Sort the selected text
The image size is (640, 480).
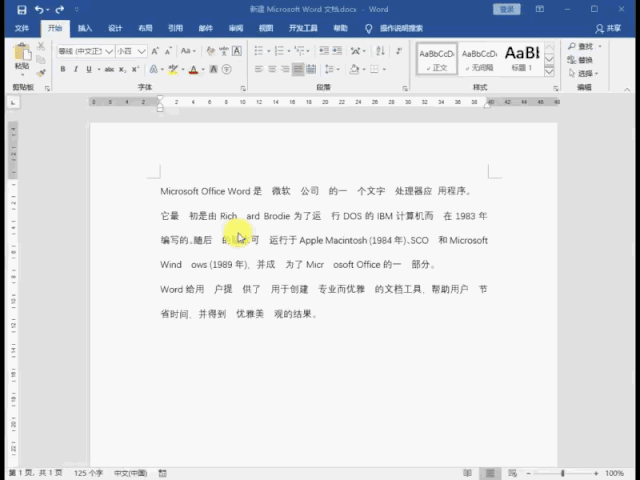coord(380,51)
